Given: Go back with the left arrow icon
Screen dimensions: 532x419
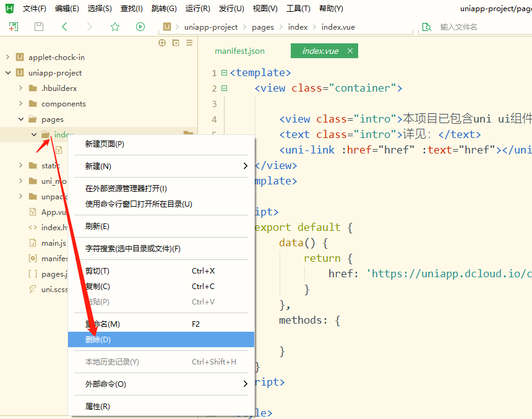Looking at the screenshot, I should [x=64, y=27].
